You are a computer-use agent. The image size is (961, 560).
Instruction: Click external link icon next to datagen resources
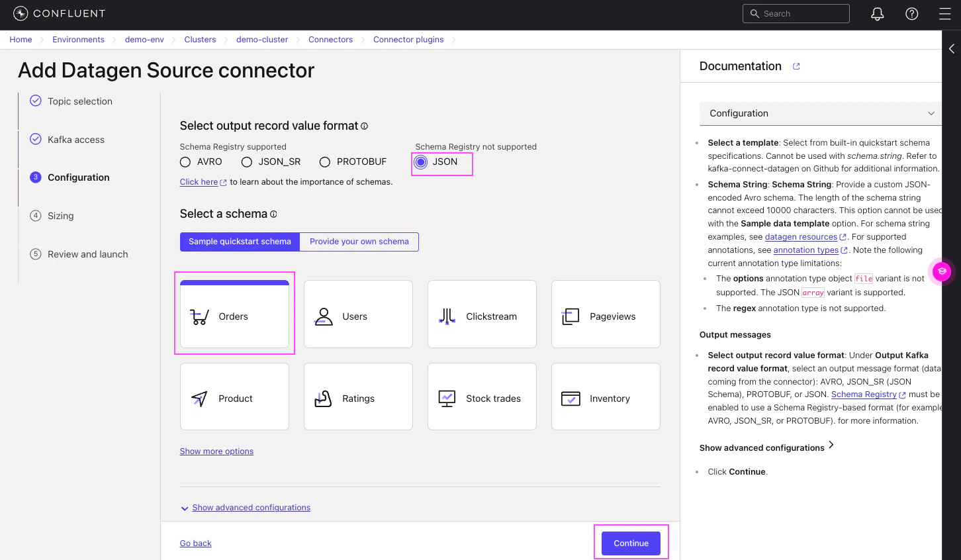pos(843,237)
